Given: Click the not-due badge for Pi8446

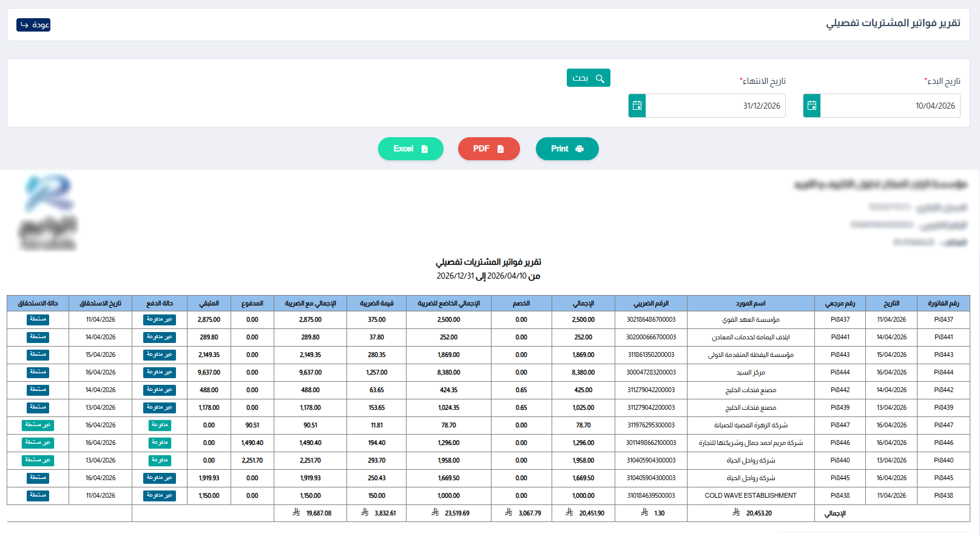Looking at the screenshot, I should pyautogui.click(x=38, y=443).
